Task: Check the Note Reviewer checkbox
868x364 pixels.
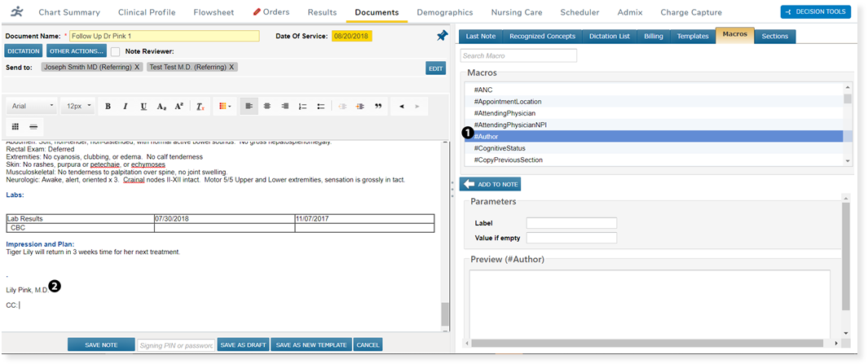Action: point(116,51)
